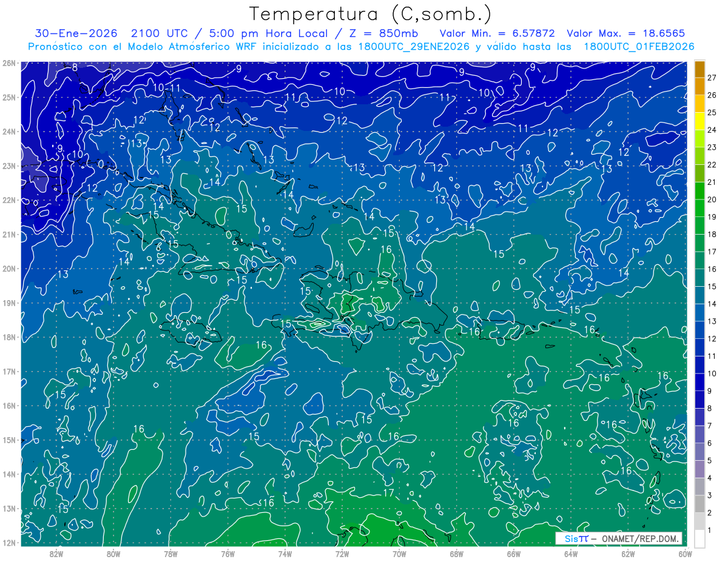Click the 24N latitude axis label
Image resolution: width=728 pixels, height=562 pixels.
coord(8,132)
